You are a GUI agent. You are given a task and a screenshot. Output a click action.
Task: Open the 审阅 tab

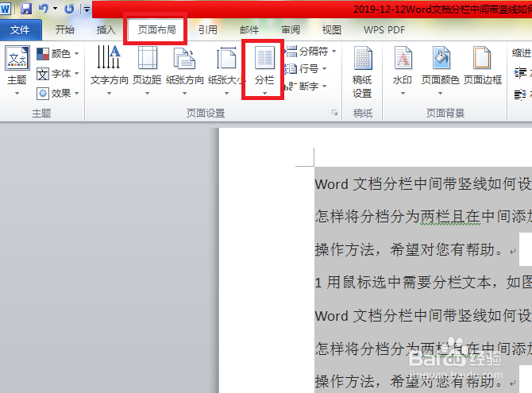point(291,30)
